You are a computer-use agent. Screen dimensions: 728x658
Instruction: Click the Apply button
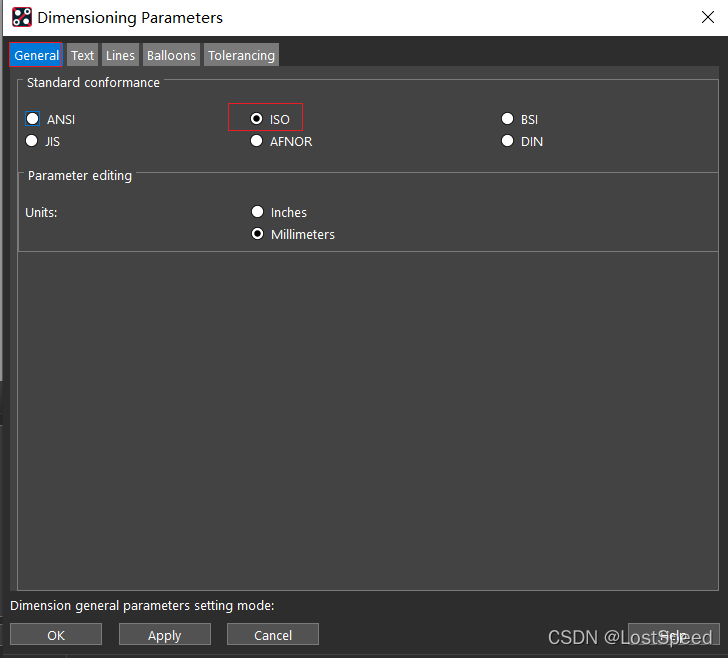164,635
